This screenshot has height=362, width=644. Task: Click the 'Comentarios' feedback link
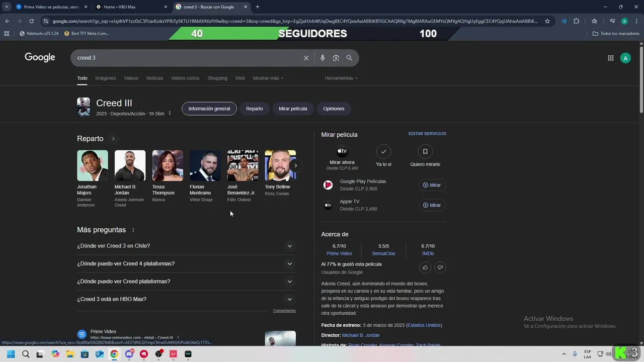pyautogui.click(x=284, y=311)
